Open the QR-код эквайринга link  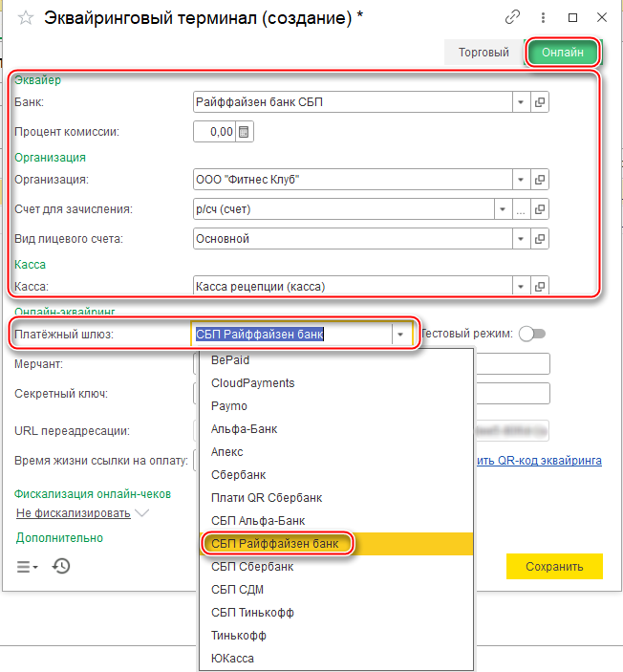pos(539,461)
